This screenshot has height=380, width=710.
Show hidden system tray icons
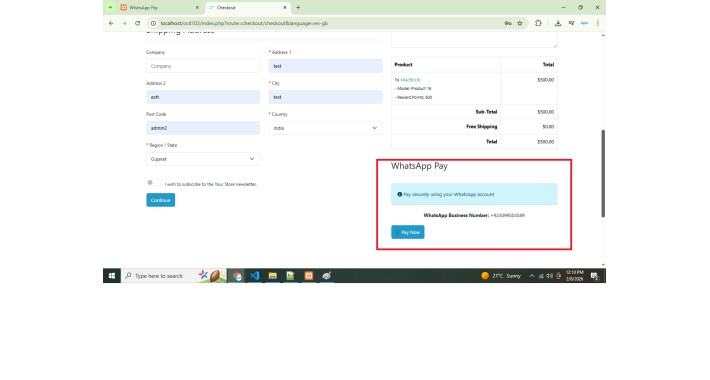532,276
